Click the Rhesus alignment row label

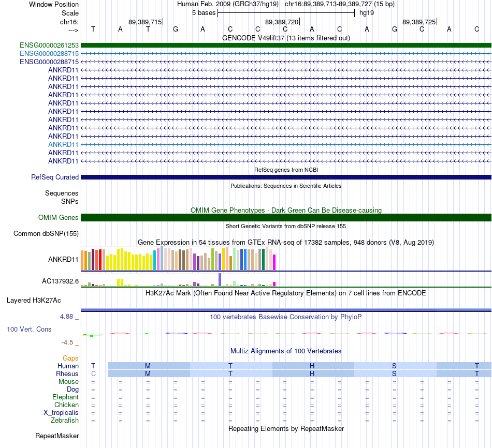[x=67, y=374]
